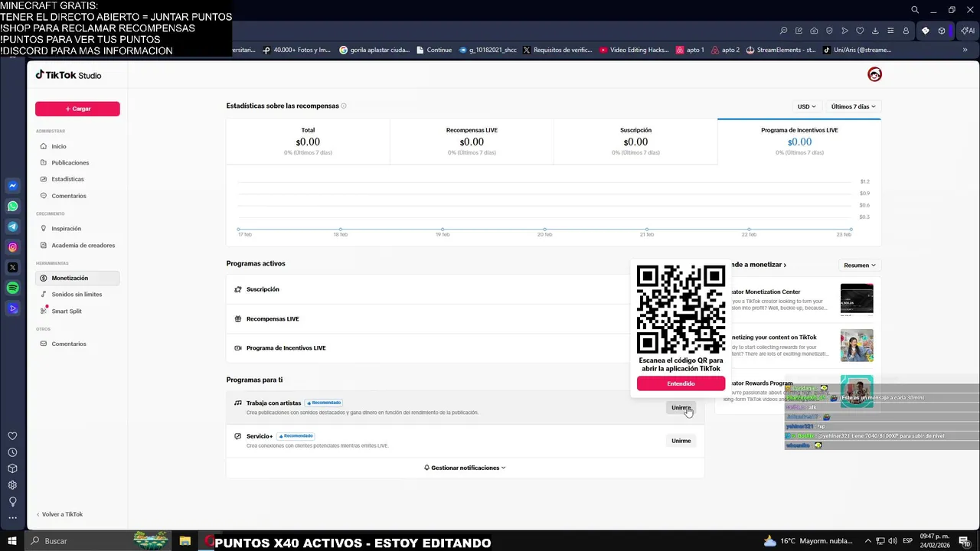
Task: Open Sonidos sin límites
Action: tap(77, 295)
